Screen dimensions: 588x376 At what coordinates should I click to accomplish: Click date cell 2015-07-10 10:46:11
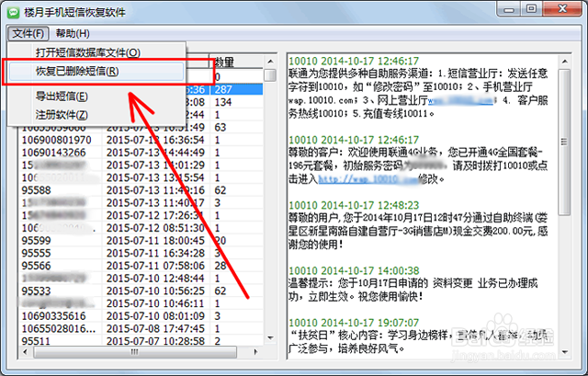click(x=155, y=303)
